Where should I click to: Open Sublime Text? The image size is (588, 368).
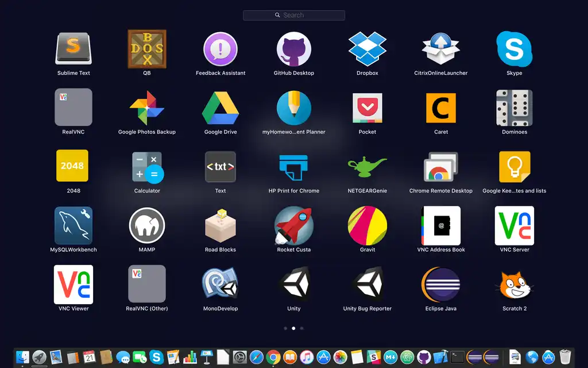pos(73,51)
